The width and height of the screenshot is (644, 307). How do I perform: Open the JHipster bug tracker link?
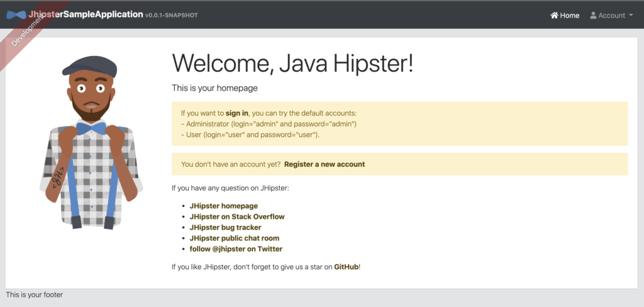[226, 227]
